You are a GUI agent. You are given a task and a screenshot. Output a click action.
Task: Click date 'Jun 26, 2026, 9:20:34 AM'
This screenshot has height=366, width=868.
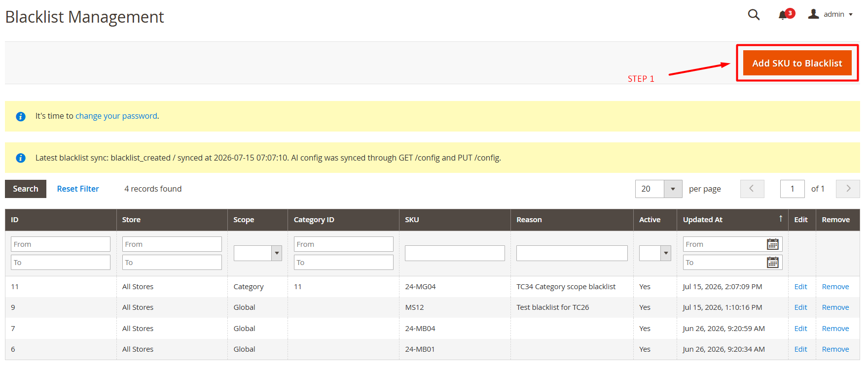point(723,349)
